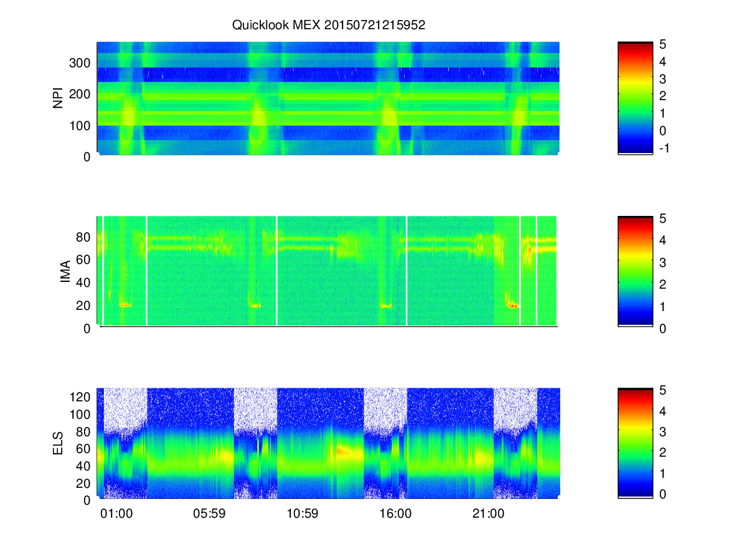The height and width of the screenshot is (560, 747).
Task: Click the 0 tick on NPI axis
Action: [x=88, y=157]
